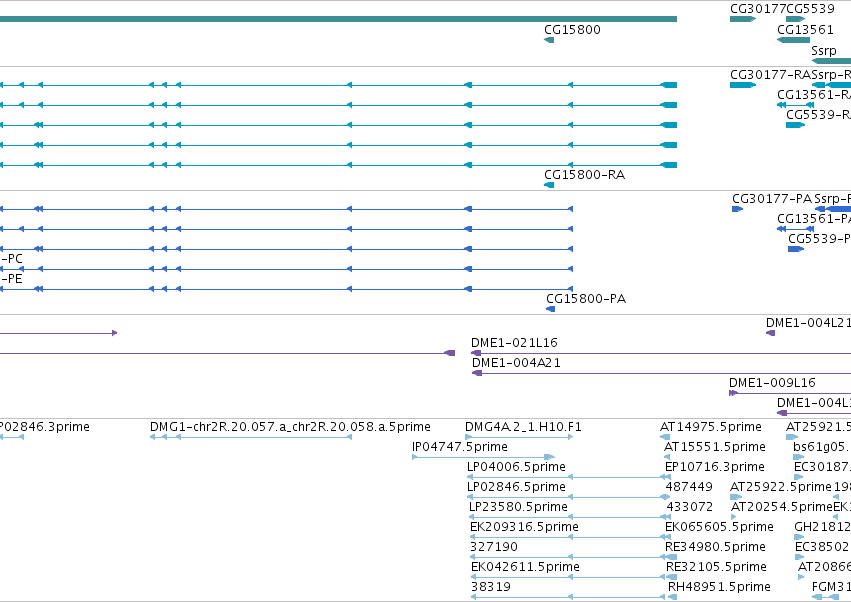Select the AT15551.5prime EST label
The image size is (851, 602).
tap(715, 447)
